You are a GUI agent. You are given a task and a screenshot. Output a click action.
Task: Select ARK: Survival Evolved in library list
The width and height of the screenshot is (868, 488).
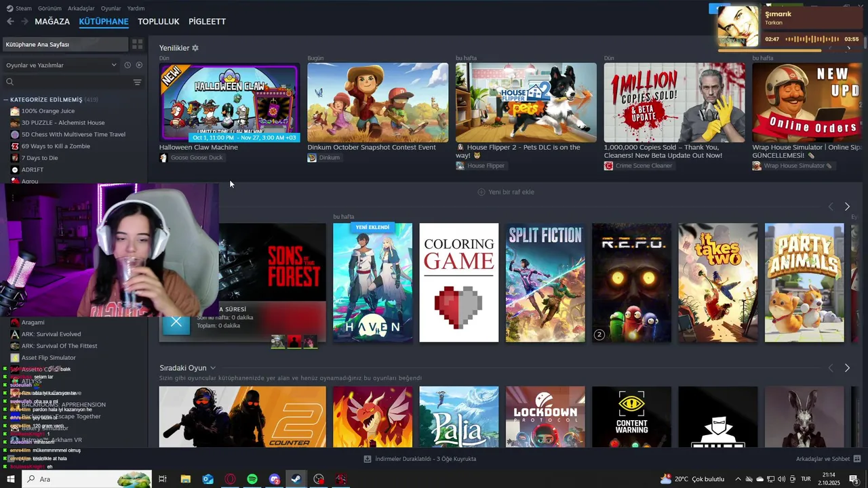(51, 334)
